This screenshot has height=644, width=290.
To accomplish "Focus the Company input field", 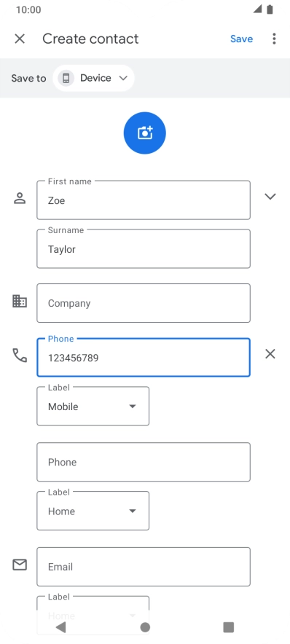I will [144, 303].
